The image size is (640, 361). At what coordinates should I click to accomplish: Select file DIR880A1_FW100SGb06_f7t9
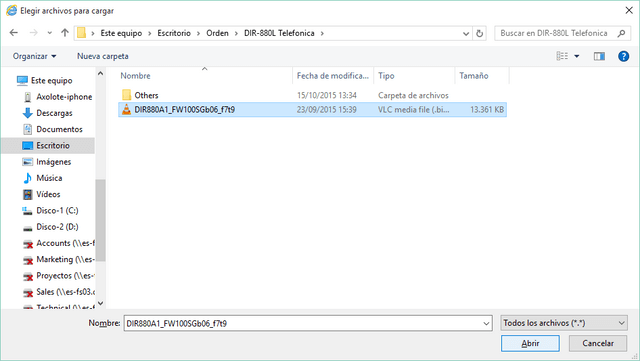pyautogui.click(x=312, y=109)
